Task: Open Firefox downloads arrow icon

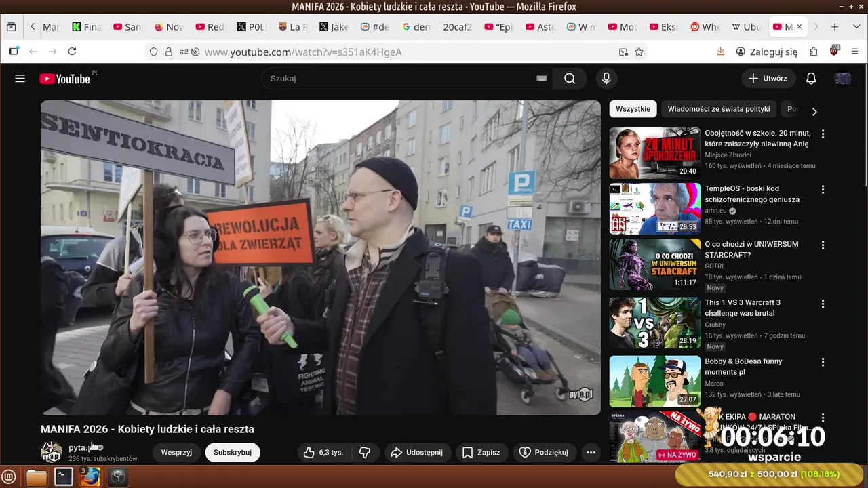Action: [x=721, y=52]
